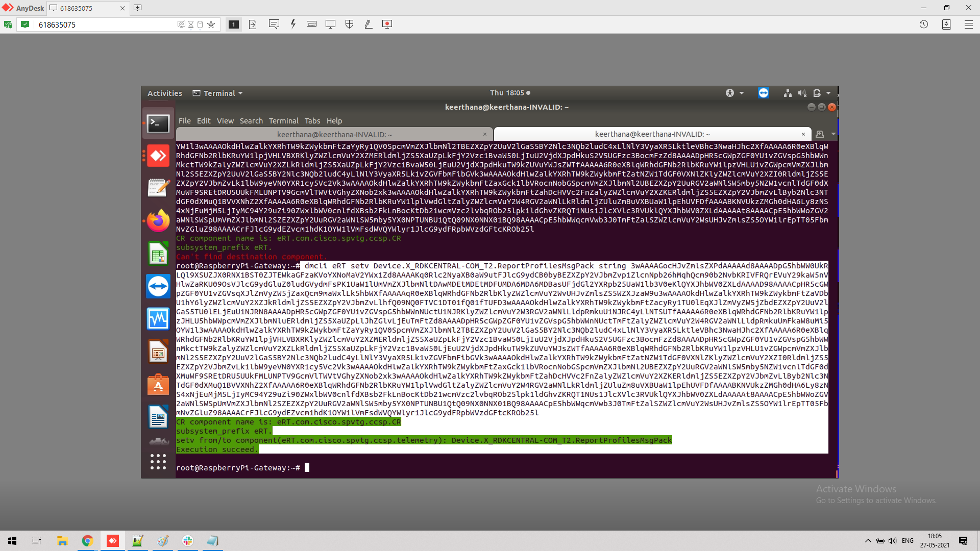Viewport: 980px width, 551px height.
Task: Close the second terminal tab
Action: pyautogui.click(x=803, y=134)
